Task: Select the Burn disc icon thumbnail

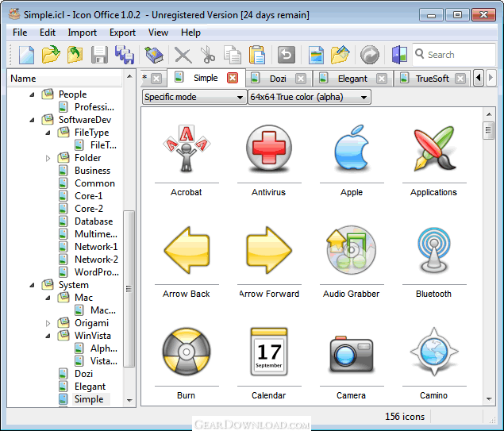Action: click(187, 352)
